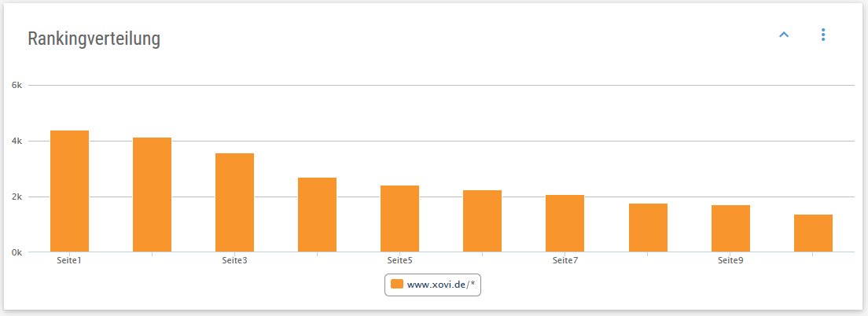Select the Seite5 bar

tap(399, 219)
